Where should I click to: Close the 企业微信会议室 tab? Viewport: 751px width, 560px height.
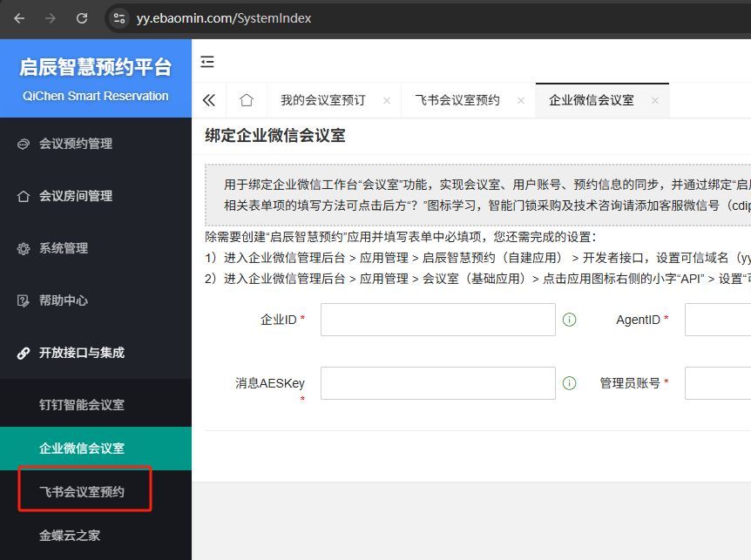click(x=654, y=100)
